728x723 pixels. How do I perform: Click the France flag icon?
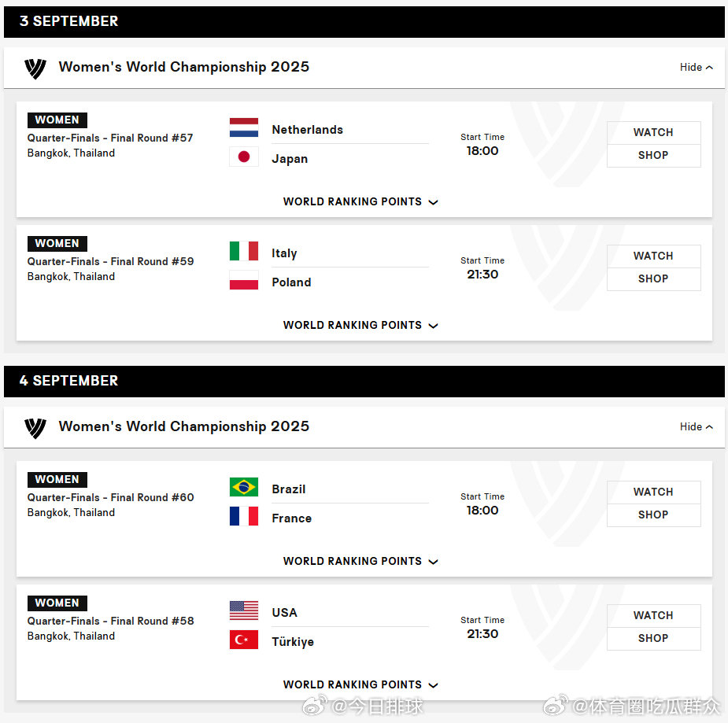click(x=244, y=516)
